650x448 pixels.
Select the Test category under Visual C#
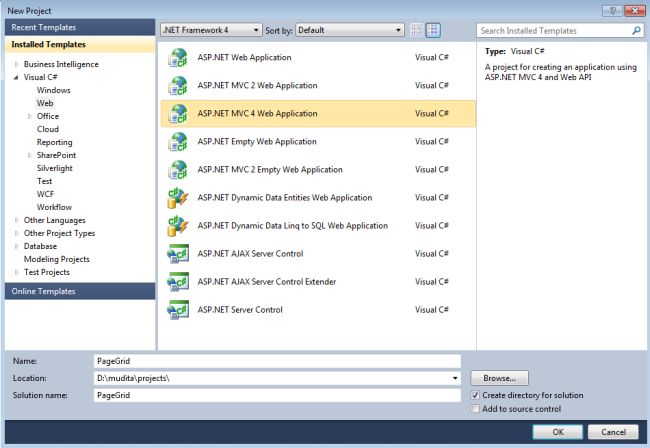[x=44, y=181]
